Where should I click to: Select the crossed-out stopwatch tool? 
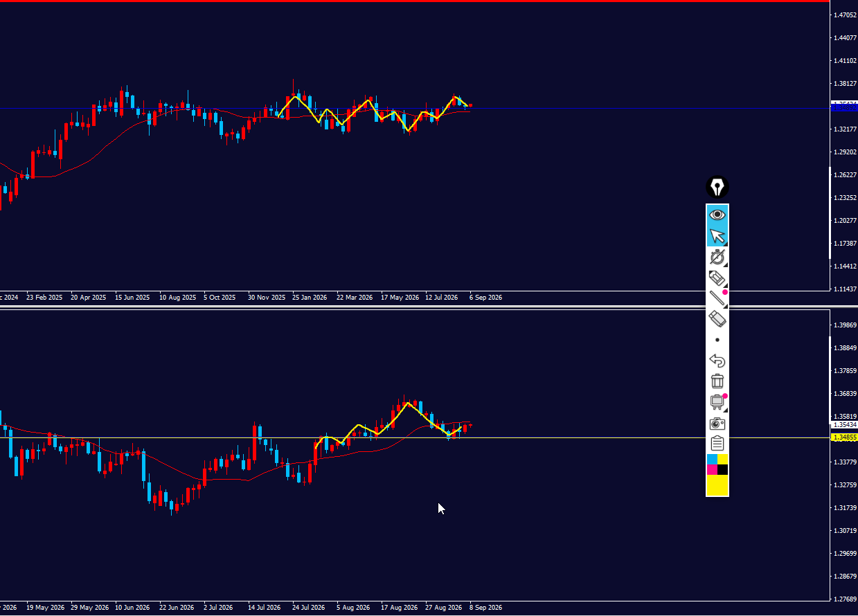click(717, 257)
